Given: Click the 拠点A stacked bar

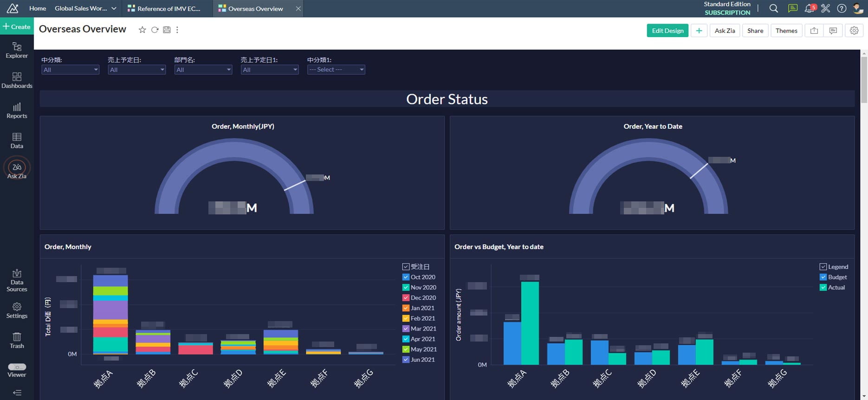Looking at the screenshot, I should [110, 315].
